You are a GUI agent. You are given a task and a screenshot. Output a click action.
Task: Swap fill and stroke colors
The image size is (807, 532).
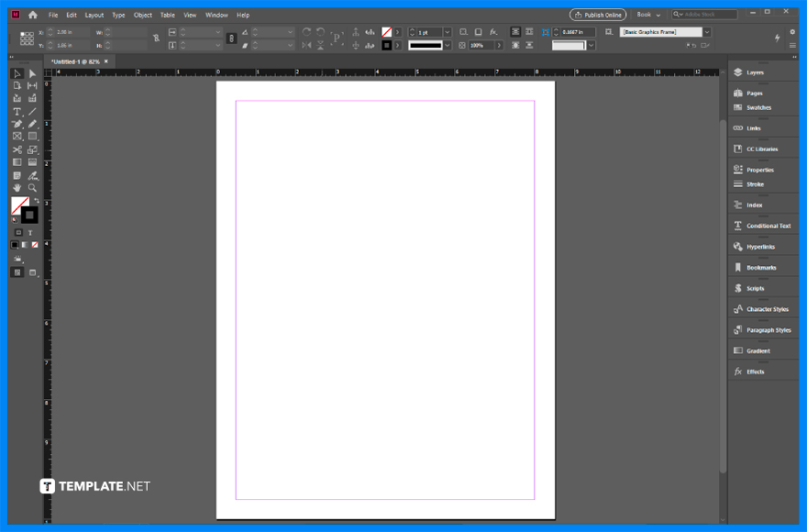pos(35,200)
